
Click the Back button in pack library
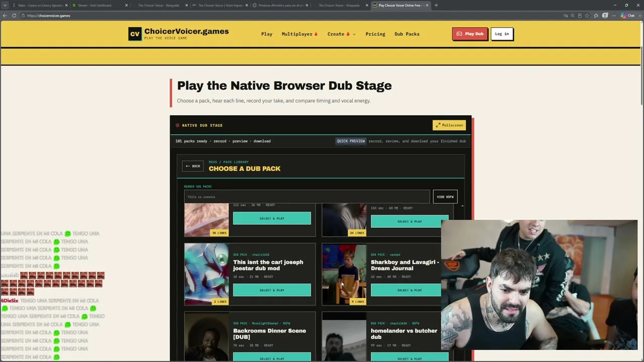[x=193, y=166]
